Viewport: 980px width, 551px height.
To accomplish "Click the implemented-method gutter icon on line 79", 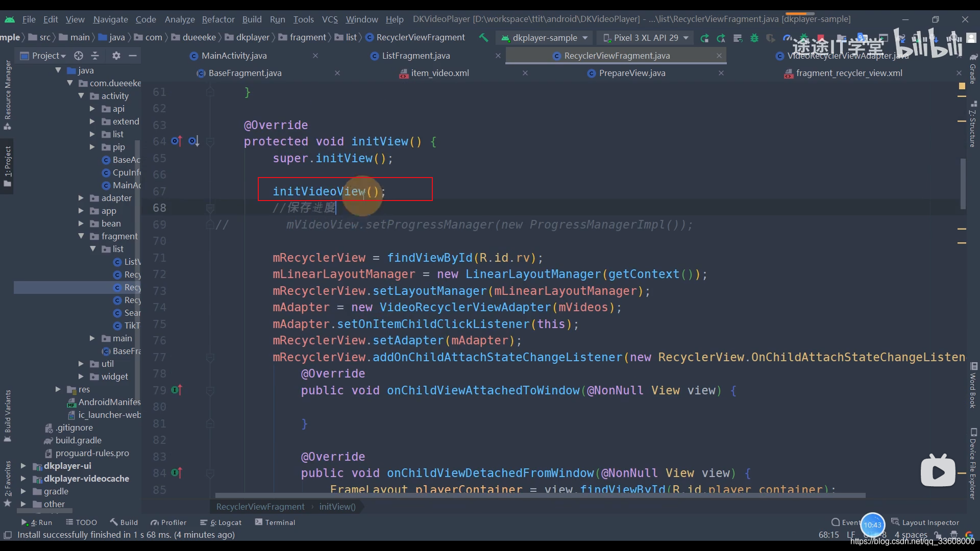I will pyautogui.click(x=177, y=390).
